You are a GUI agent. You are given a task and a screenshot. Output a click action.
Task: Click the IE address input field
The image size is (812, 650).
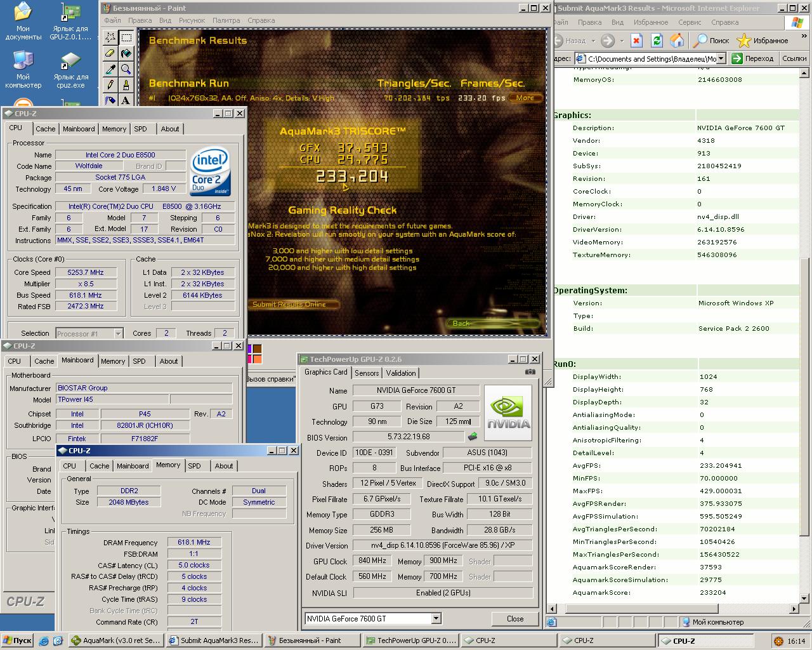tap(647, 58)
